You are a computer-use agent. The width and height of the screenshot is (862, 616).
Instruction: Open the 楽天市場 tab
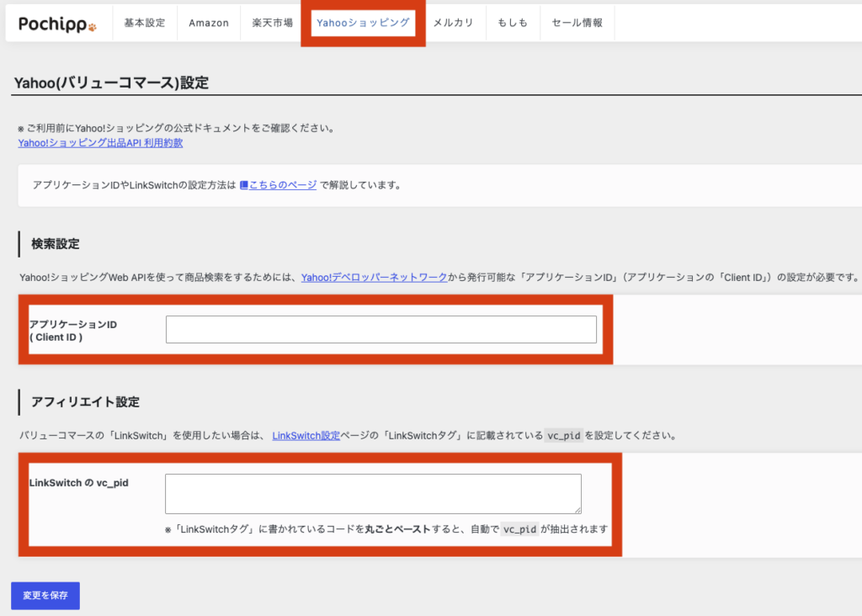(273, 23)
